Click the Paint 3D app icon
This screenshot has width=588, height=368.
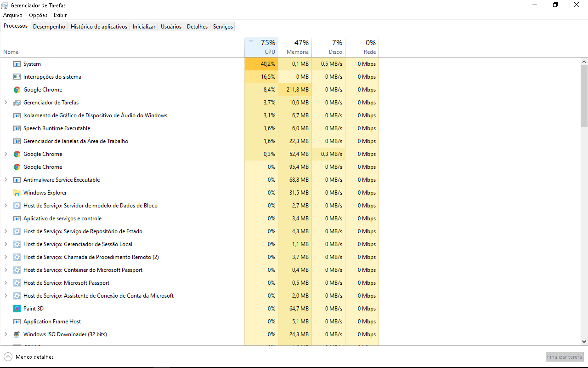click(17, 309)
